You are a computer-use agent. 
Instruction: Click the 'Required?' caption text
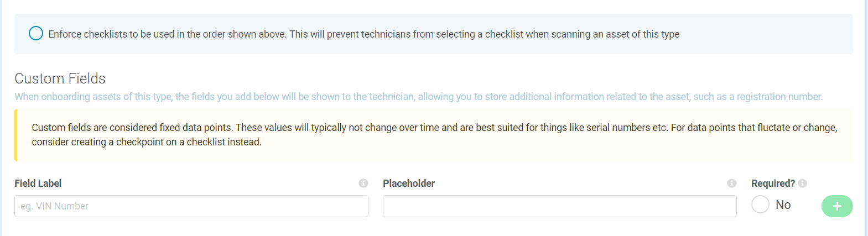(772, 183)
